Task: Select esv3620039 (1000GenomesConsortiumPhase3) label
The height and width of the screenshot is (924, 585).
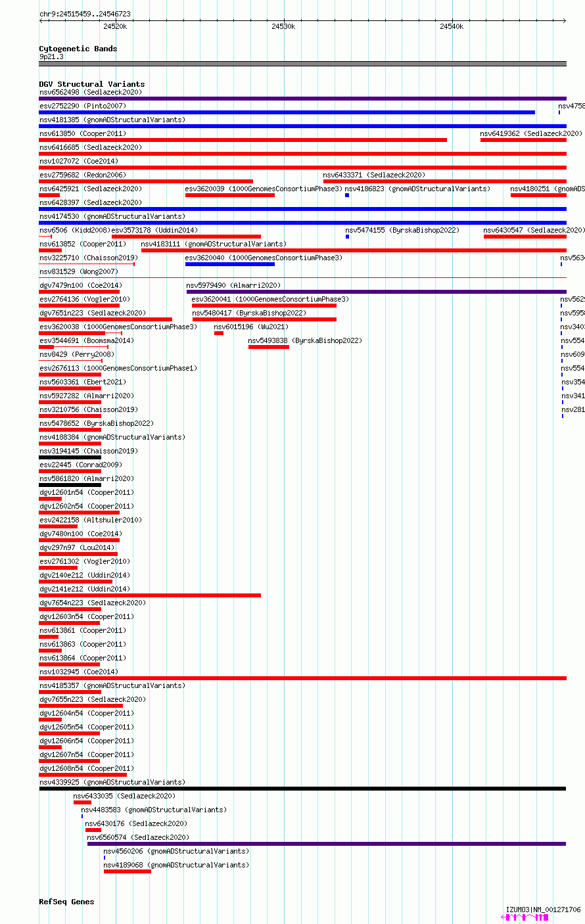Action: tap(264, 189)
